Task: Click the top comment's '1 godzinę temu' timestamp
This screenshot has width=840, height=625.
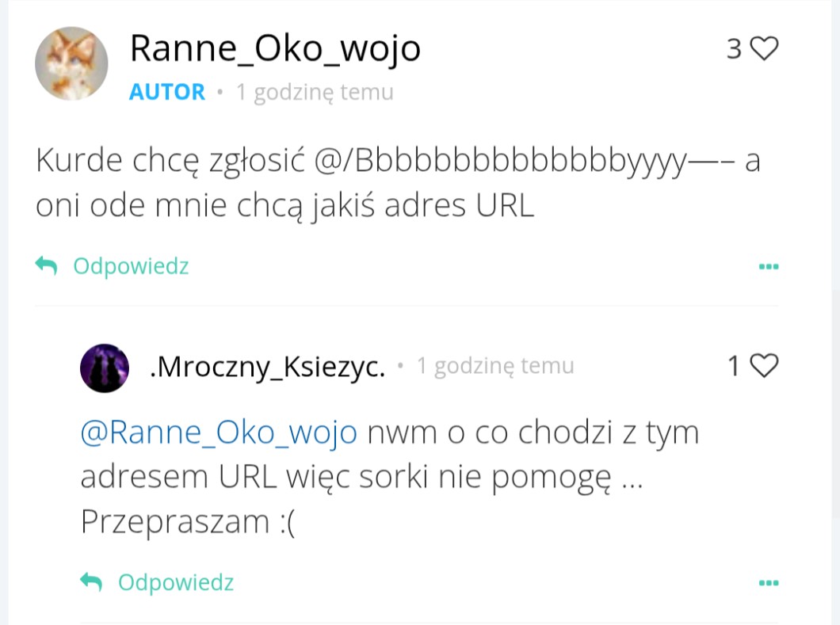Action: coord(315,93)
